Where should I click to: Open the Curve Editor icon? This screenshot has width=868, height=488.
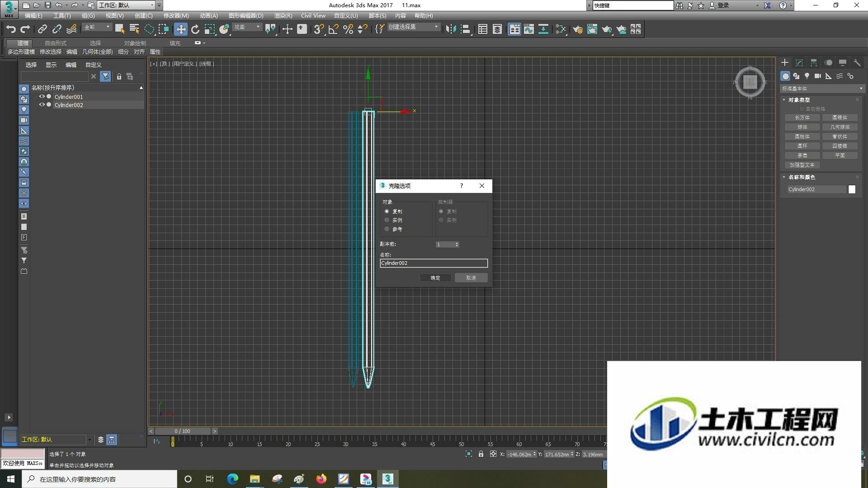tap(529, 29)
